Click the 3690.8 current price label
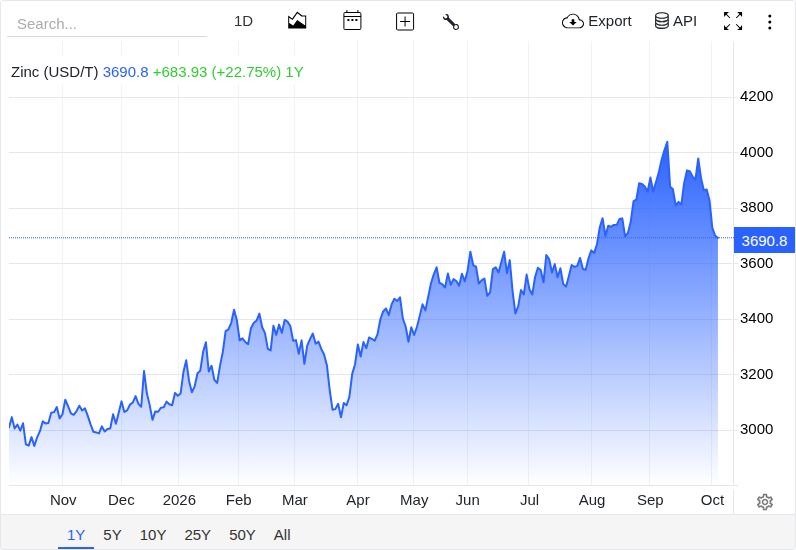 click(x=764, y=241)
